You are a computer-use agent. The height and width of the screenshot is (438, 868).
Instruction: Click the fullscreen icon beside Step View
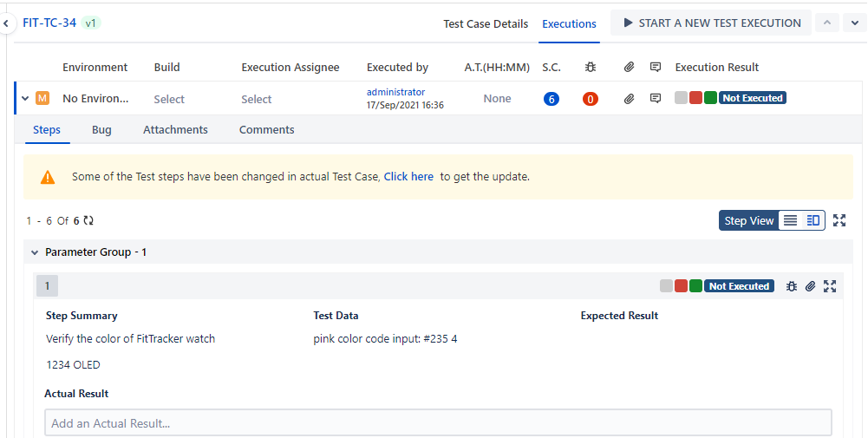point(839,220)
